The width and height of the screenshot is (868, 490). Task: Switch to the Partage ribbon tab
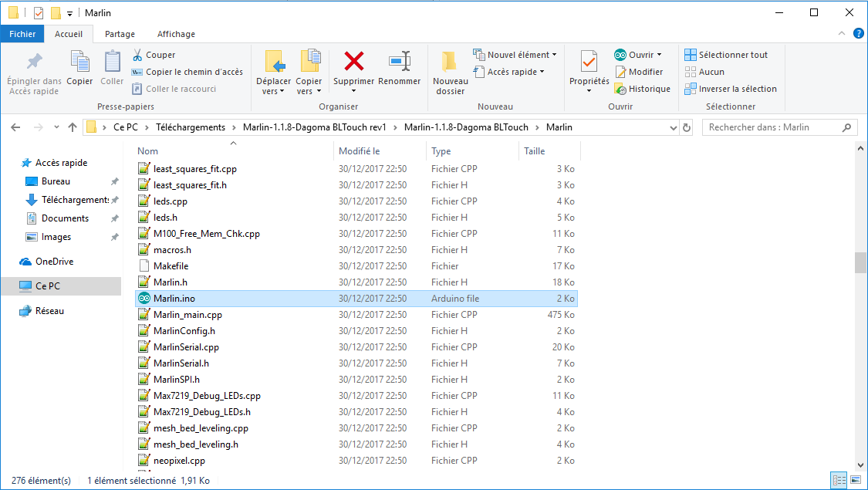[120, 34]
